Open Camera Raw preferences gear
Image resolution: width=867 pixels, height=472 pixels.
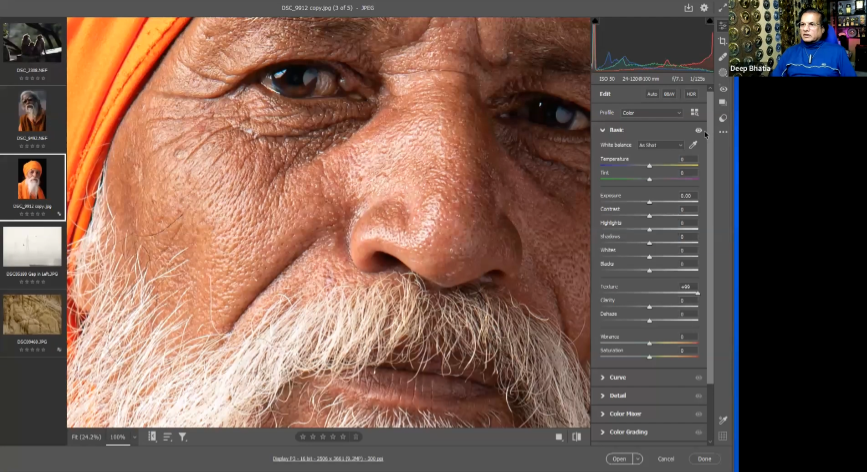[704, 8]
